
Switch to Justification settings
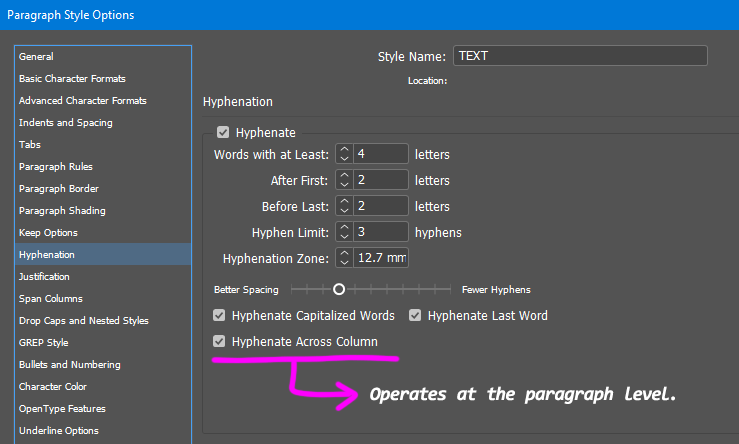(x=44, y=277)
